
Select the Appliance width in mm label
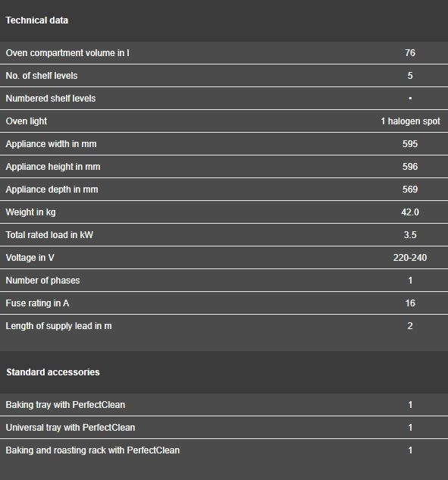click(x=51, y=143)
